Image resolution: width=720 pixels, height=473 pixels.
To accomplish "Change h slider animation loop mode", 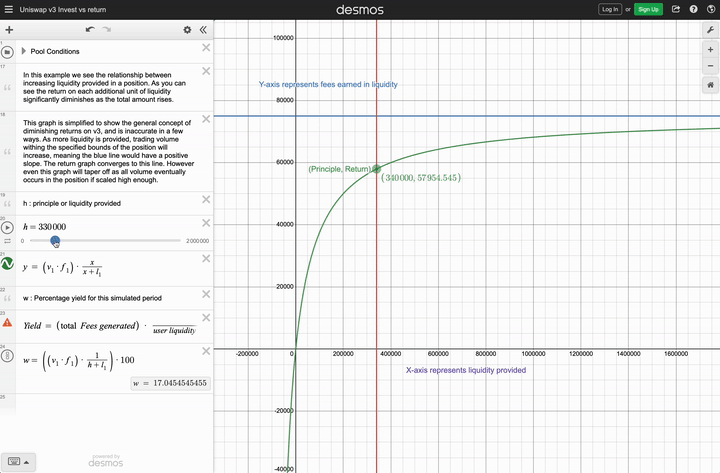I will [7, 241].
